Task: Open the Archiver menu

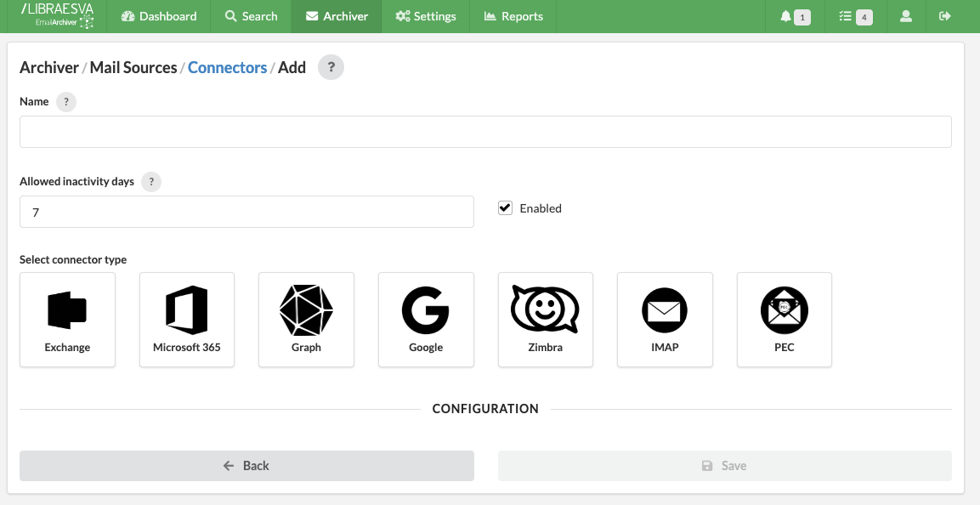Action: [x=337, y=16]
